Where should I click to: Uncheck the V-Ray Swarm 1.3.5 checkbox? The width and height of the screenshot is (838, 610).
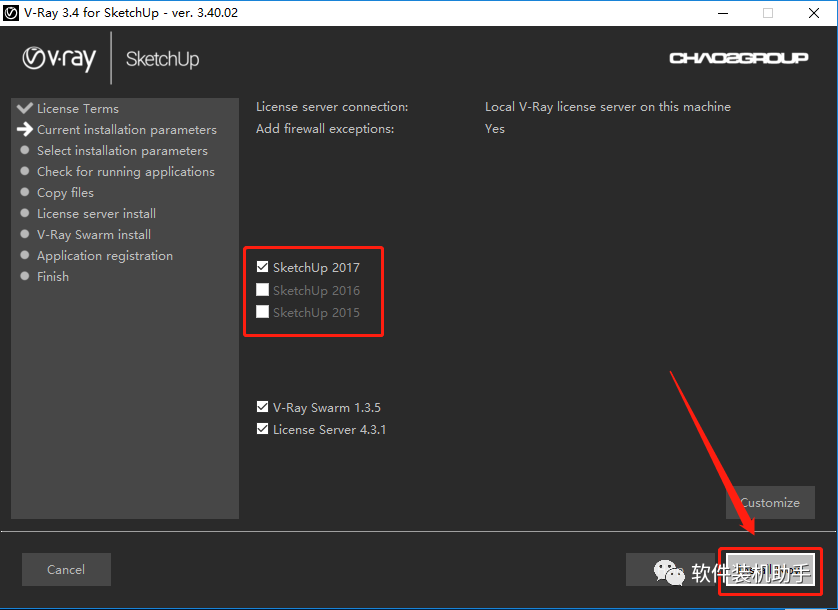(262, 407)
